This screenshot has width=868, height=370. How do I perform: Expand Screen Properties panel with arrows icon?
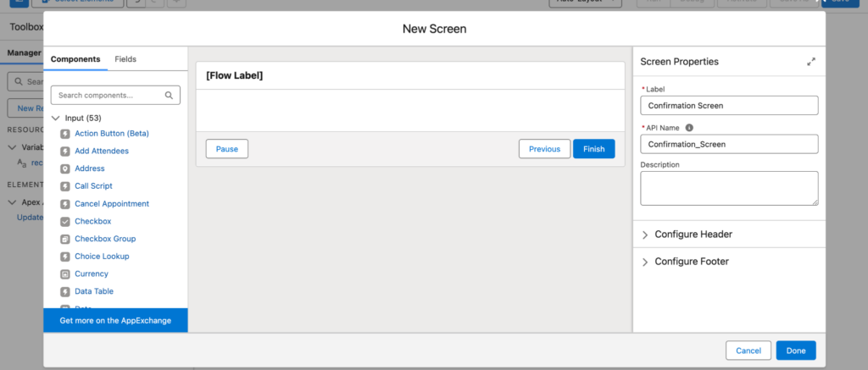click(x=811, y=62)
